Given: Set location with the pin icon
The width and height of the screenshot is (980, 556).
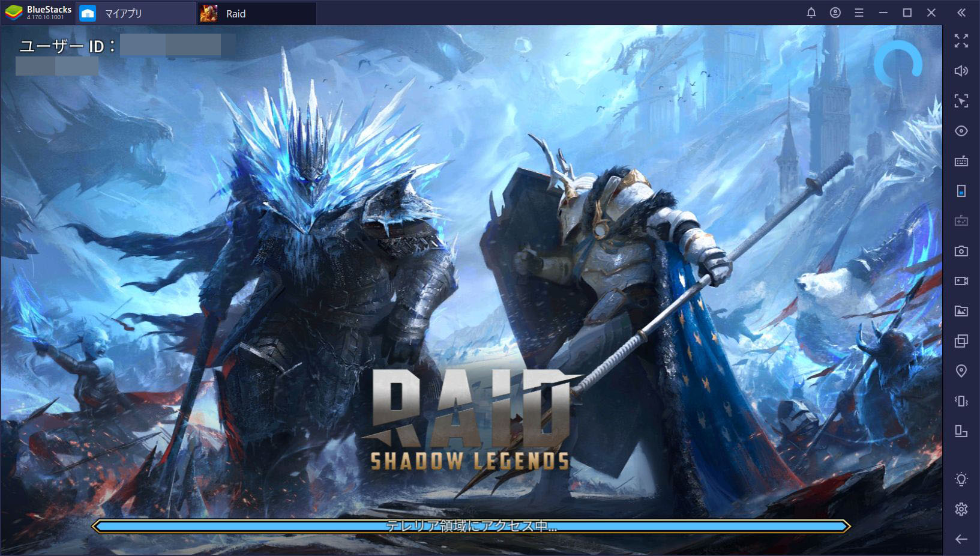Looking at the screenshot, I should pyautogui.click(x=961, y=371).
